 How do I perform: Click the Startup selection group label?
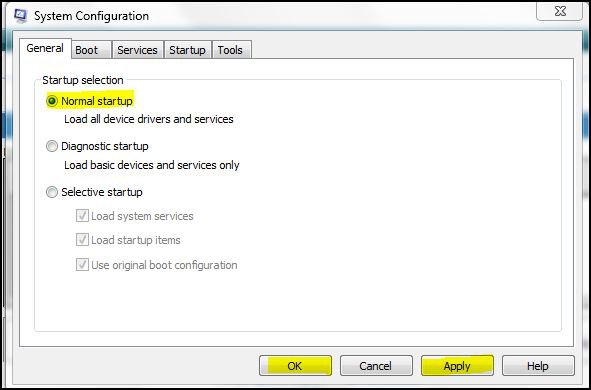pyautogui.click(x=83, y=80)
